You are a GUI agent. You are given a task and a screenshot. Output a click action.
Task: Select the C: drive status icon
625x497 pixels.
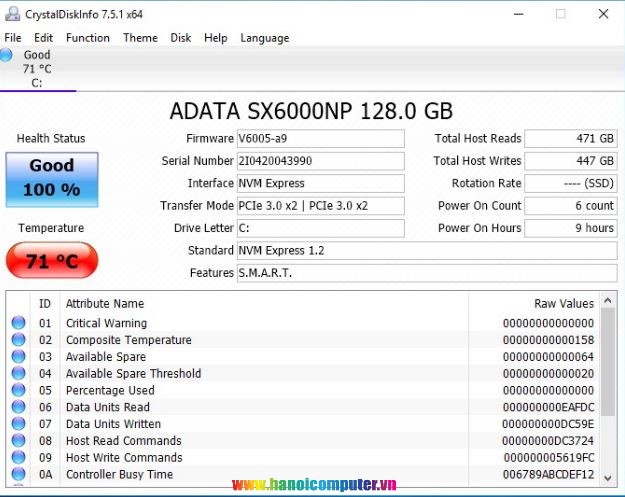(6, 55)
